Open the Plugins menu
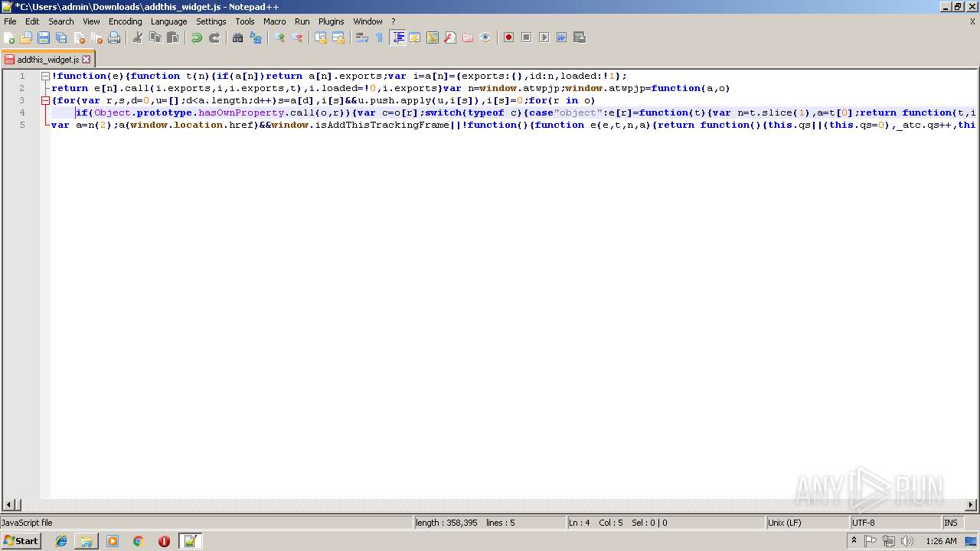This screenshot has height=551, width=980. tap(332, 21)
